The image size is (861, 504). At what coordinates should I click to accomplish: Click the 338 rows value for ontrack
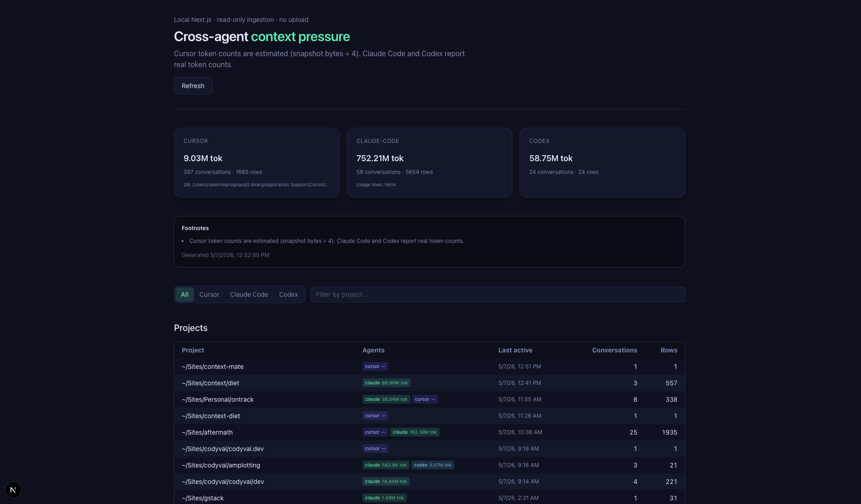(672, 399)
